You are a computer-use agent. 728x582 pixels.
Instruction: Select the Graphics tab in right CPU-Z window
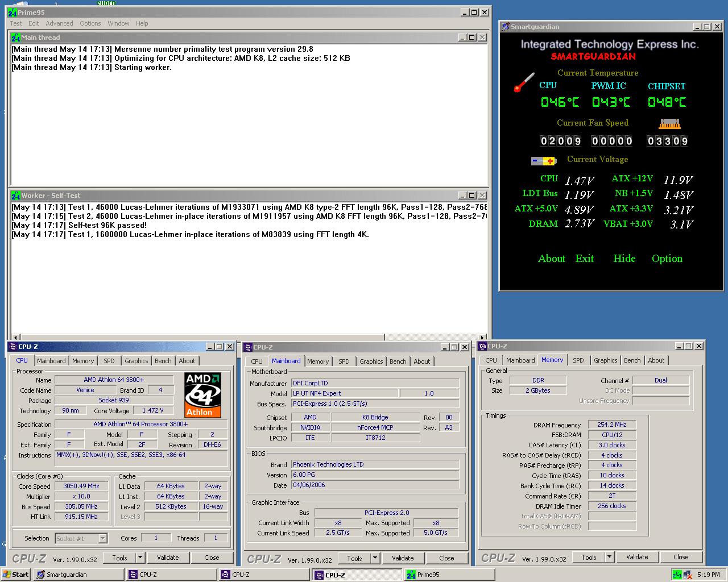[x=606, y=360]
